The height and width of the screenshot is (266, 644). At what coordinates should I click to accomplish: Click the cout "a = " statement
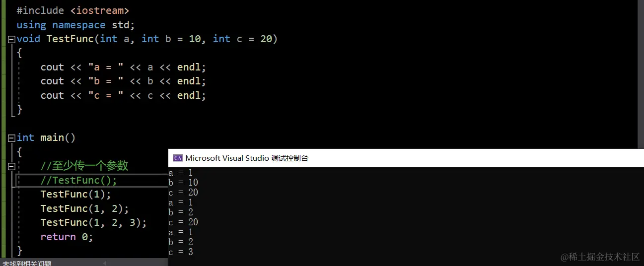tap(123, 67)
